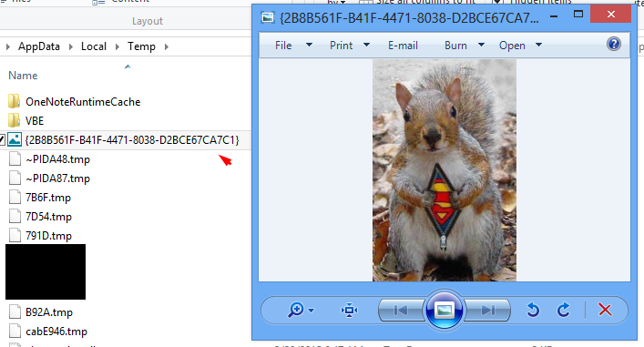Rotate the image counterclockwise
The image size is (644, 347).
coord(533,310)
